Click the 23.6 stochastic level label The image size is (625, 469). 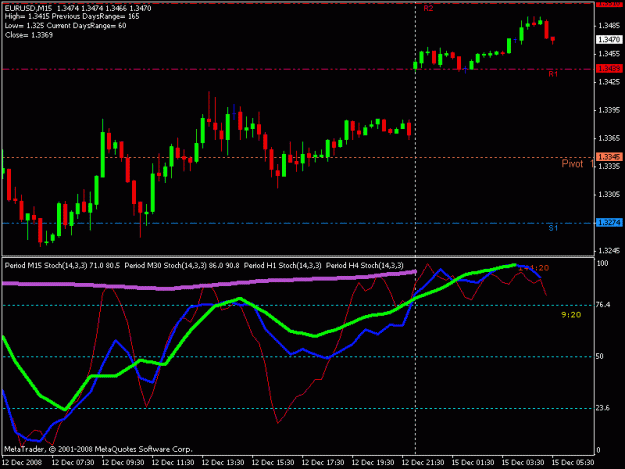tap(603, 408)
